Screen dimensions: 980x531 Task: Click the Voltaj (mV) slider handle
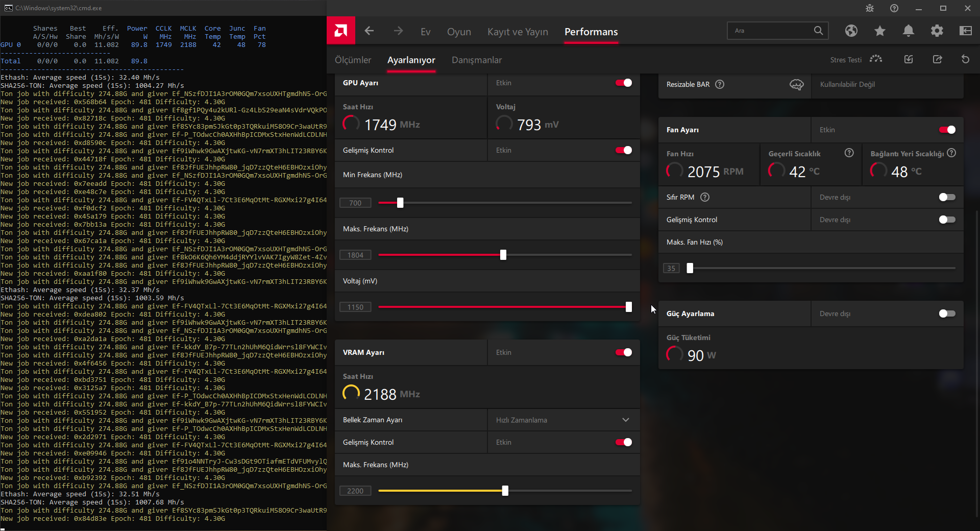pyautogui.click(x=629, y=307)
